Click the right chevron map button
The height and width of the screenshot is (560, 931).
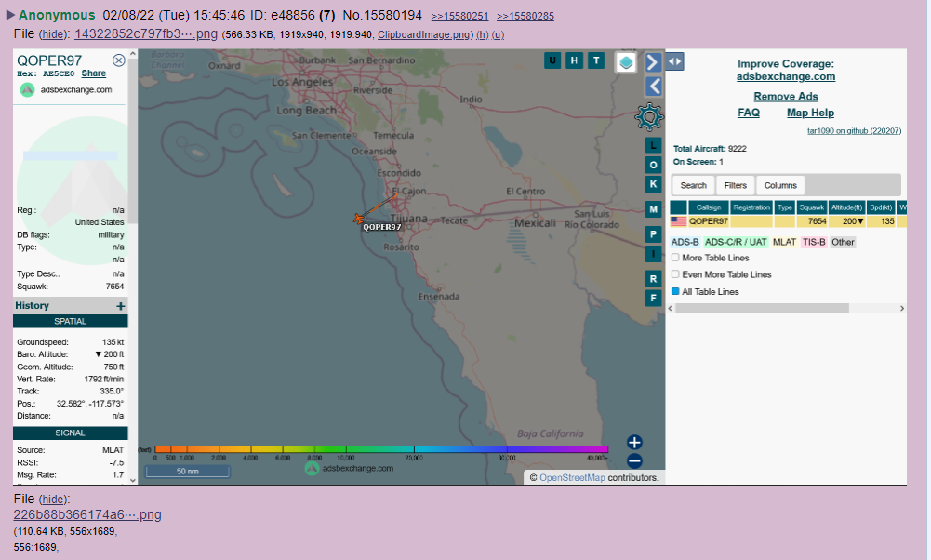(x=653, y=62)
